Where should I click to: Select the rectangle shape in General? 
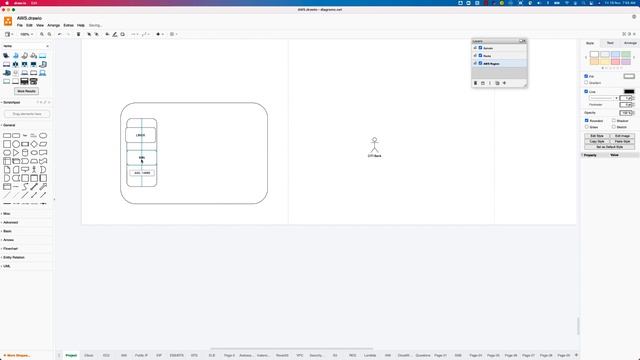(x=7, y=136)
